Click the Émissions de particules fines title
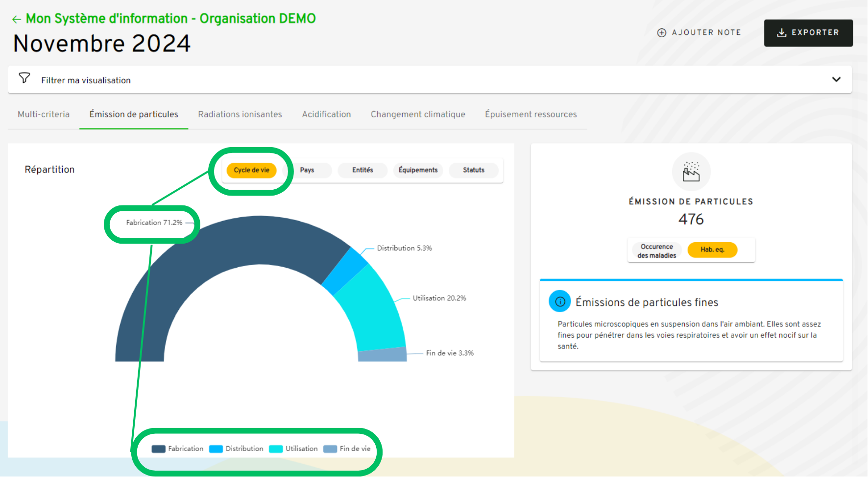This screenshot has height=477, width=868. click(x=647, y=302)
